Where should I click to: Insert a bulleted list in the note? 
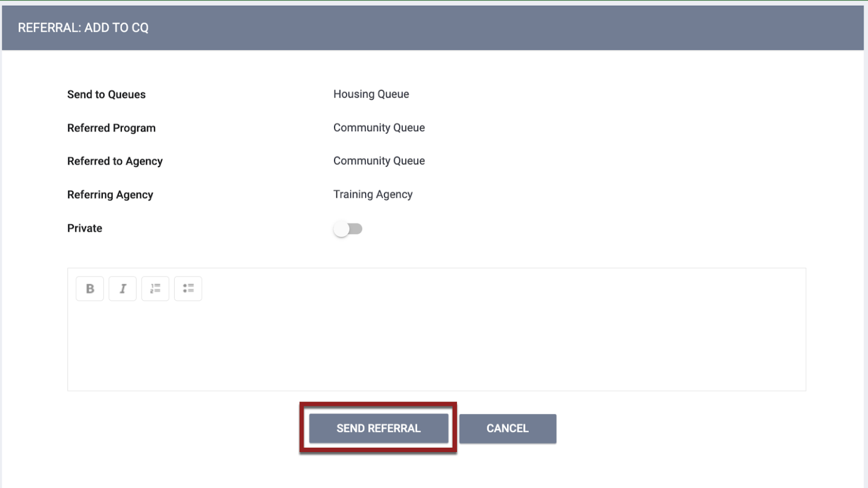tap(188, 289)
